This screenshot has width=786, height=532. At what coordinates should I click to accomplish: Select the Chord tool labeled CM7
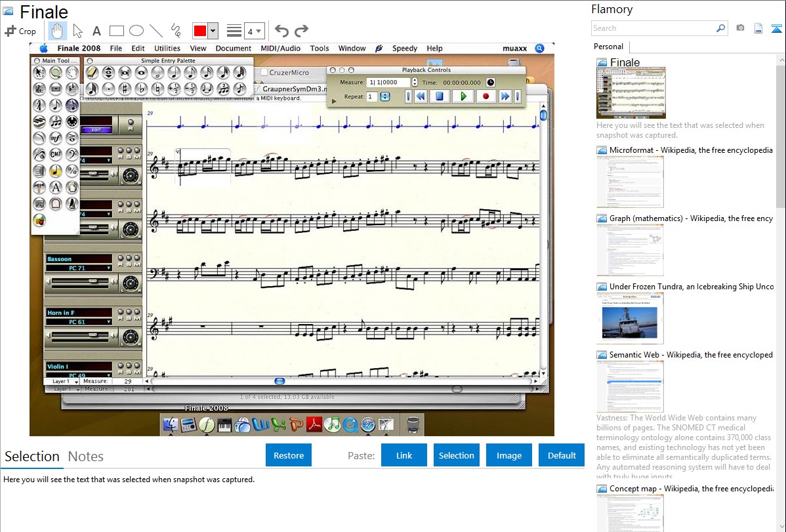click(x=56, y=154)
